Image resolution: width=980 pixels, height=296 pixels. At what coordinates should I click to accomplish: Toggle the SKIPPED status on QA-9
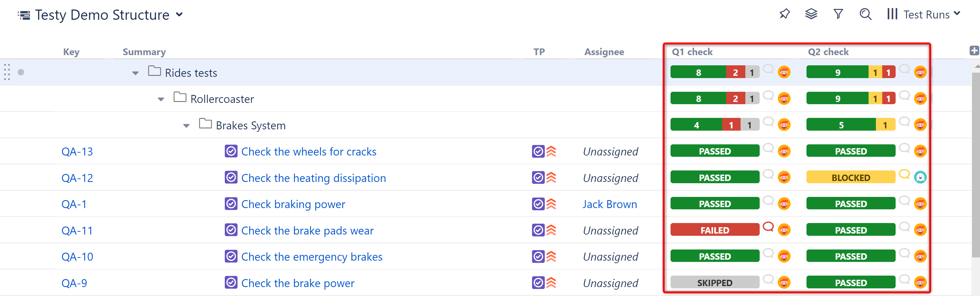[714, 283]
